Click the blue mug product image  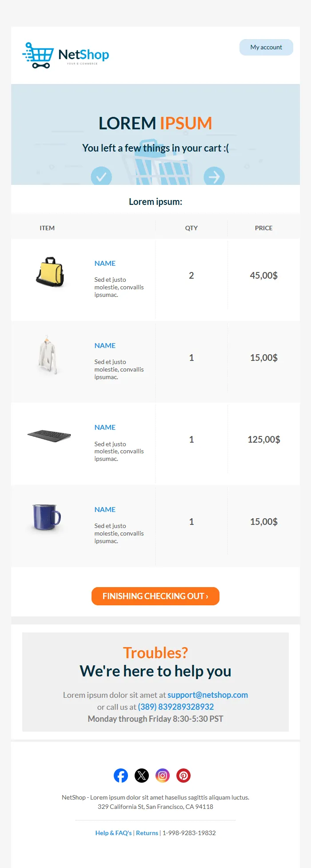coord(47,517)
